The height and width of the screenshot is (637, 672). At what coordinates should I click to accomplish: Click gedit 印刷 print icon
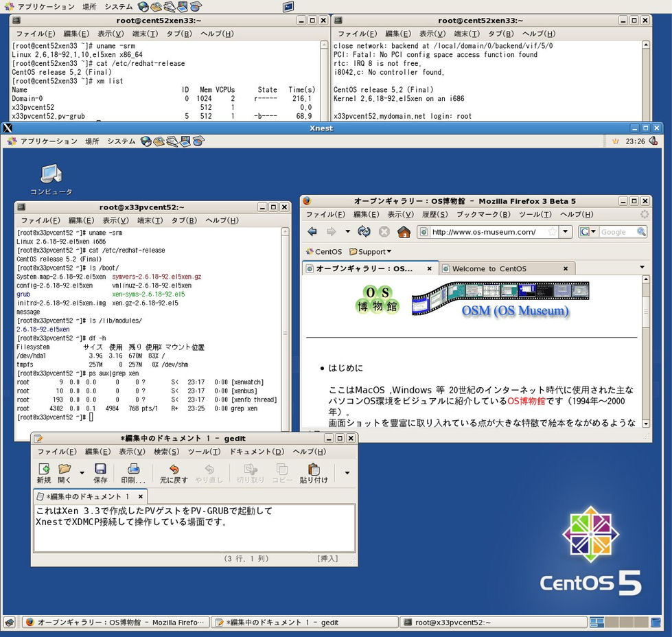[x=133, y=473]
